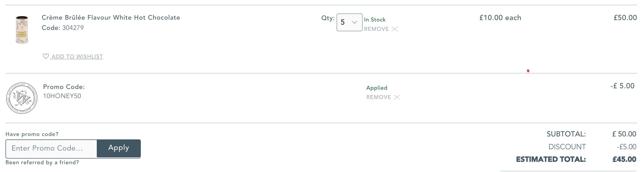Open the Crème Brûlée Flavour White Hot Chocolate title
This screenshot has height=172, width=644.
pyautogui.click(x=111, y=18)
